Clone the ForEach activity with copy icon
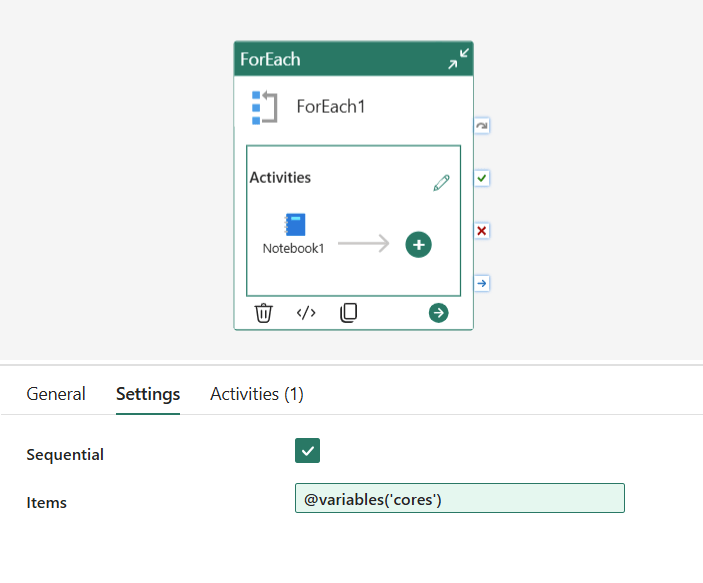The image size is (703, 583). [348, 313]
